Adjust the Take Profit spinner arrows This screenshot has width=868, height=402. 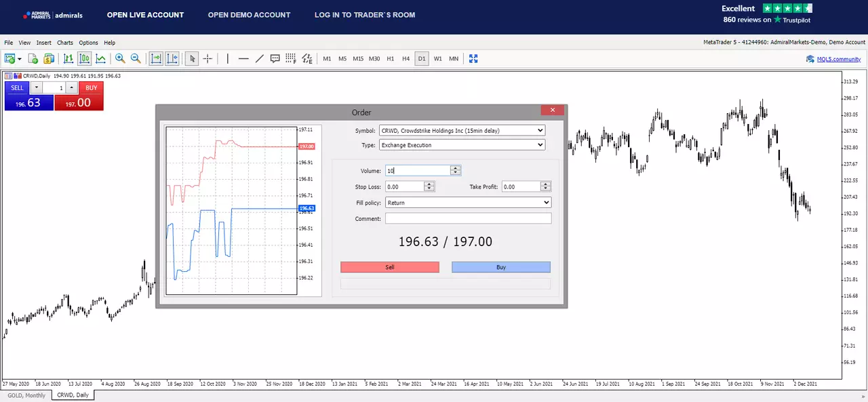pyautogui.click(x=546, y=186)
